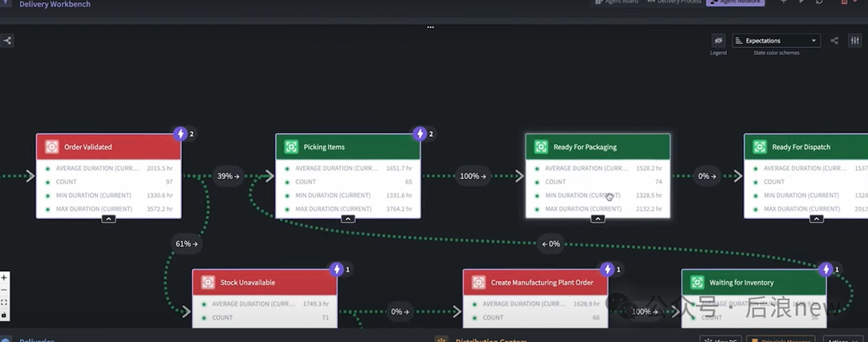Viewport: 868px width, 342px height.
Task: Open the Expectations color scheme dropdown
Action: pyautogui.click(x=776, y=41)
